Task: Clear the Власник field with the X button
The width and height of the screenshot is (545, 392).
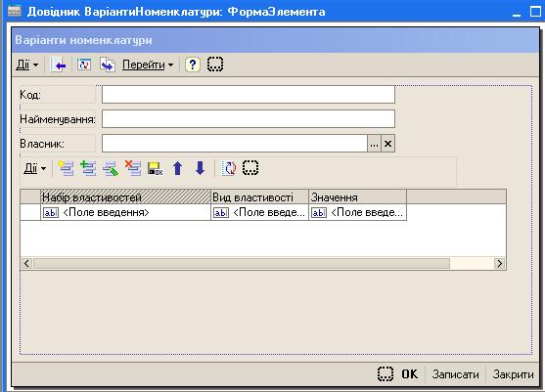Action: coord(387,144)
